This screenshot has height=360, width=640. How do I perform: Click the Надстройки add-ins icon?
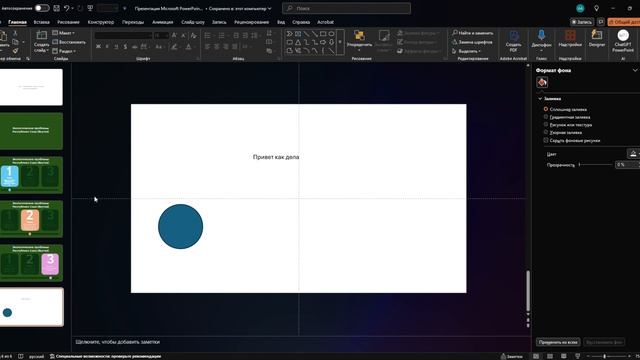click(x=570, y=36)
